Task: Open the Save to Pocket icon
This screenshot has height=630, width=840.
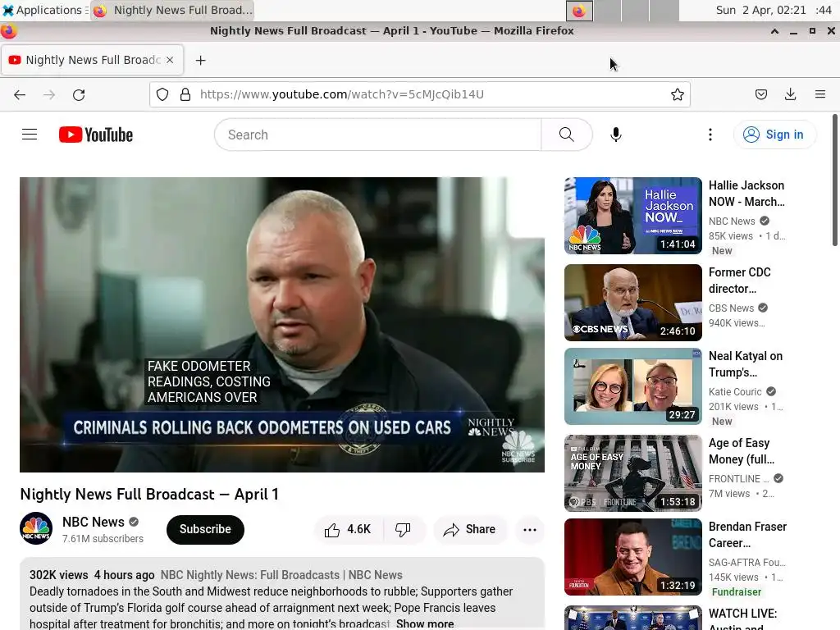Action: coord(760,95)
